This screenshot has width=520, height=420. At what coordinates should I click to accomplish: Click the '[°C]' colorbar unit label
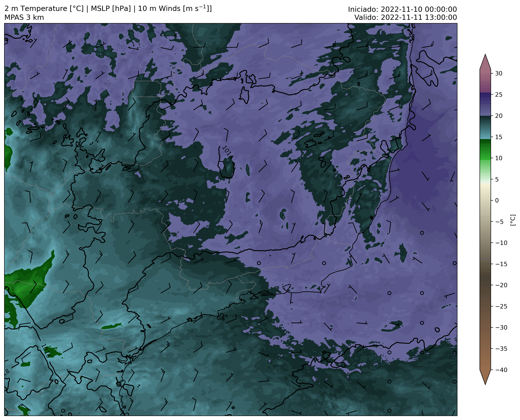[x=513, y=220]
